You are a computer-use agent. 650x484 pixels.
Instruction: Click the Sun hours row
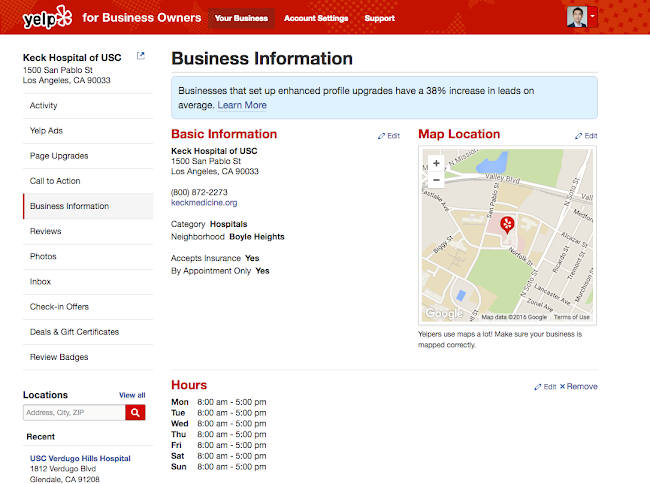coord(218,467)
